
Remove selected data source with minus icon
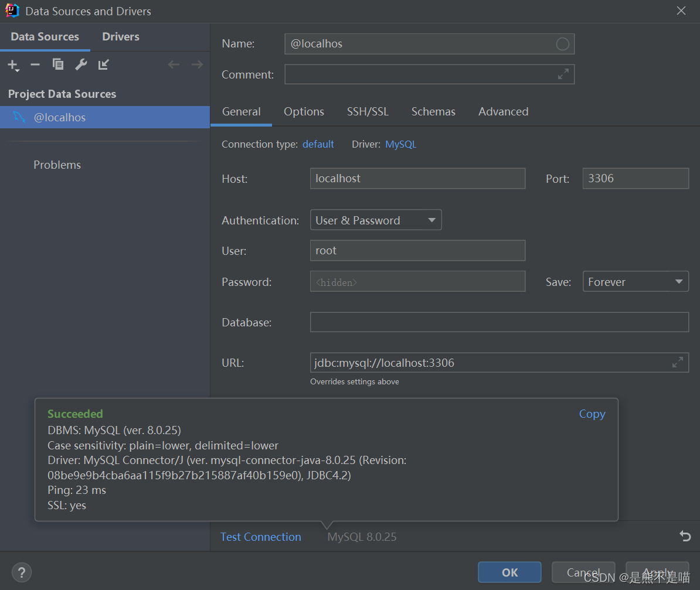tap(35, 64)
